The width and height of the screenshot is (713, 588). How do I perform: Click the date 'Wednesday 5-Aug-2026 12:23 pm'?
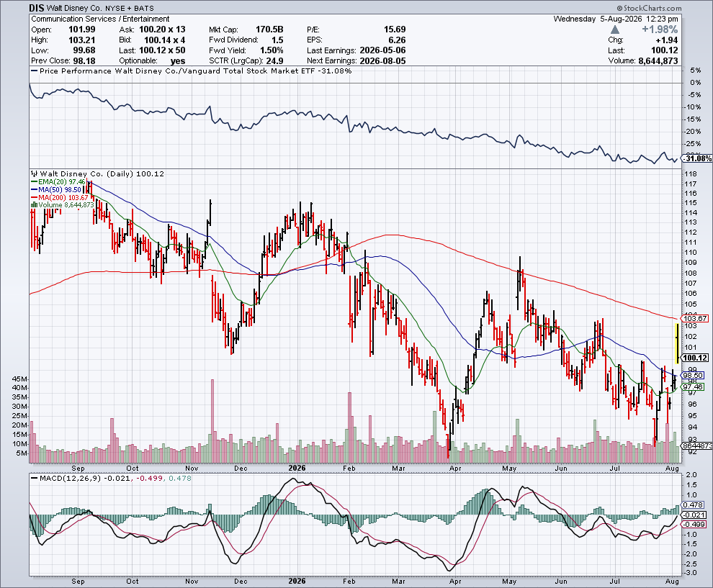[616, 19]
